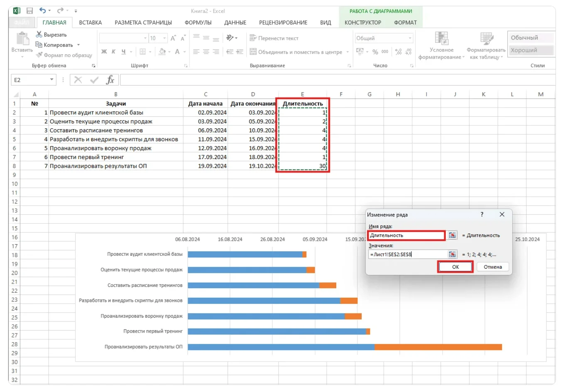Click the thousands separator 000 icon

point(385,52)
